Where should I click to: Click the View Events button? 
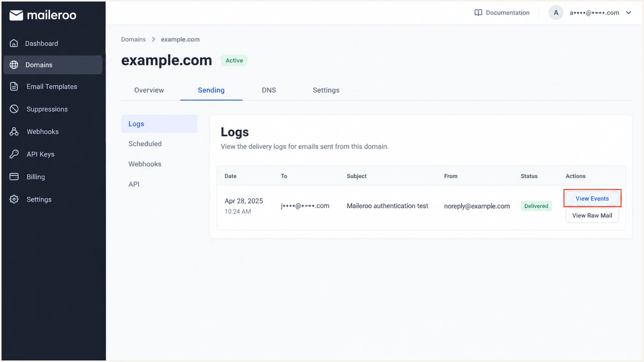coord(592,199)
